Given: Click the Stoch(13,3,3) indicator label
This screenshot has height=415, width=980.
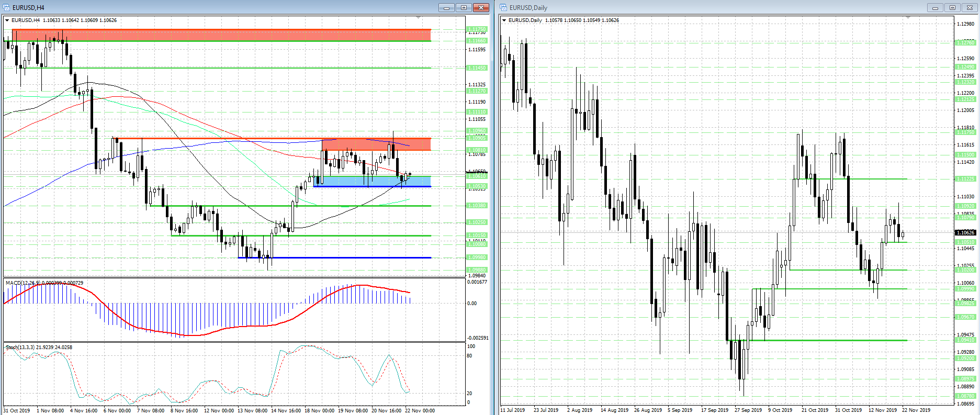Looking at the screenshot, I should (x=39, y=347).
